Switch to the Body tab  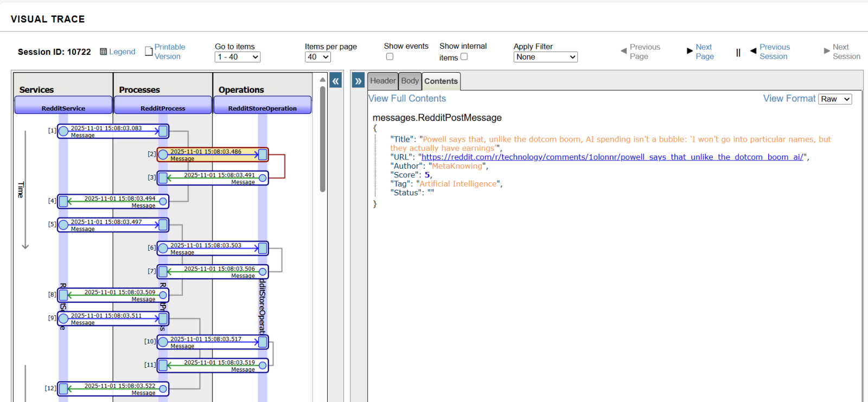click(x=410, y=81)
